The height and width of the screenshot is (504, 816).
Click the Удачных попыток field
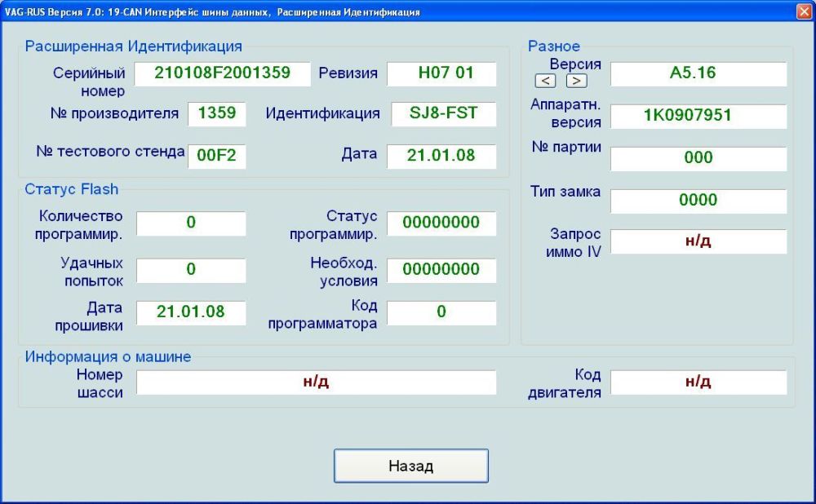click(191, 270)
